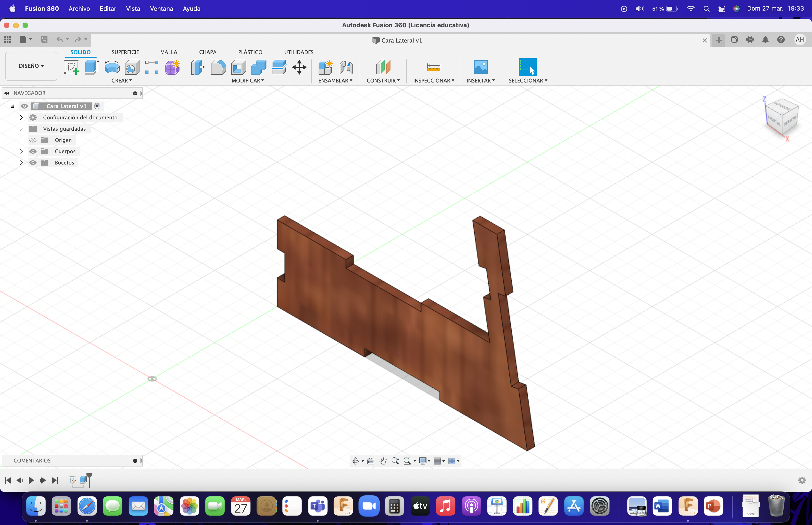Show the hidden Origen folder
The height and width of the screenshot is (525, 812).
[x=33, y=140]
